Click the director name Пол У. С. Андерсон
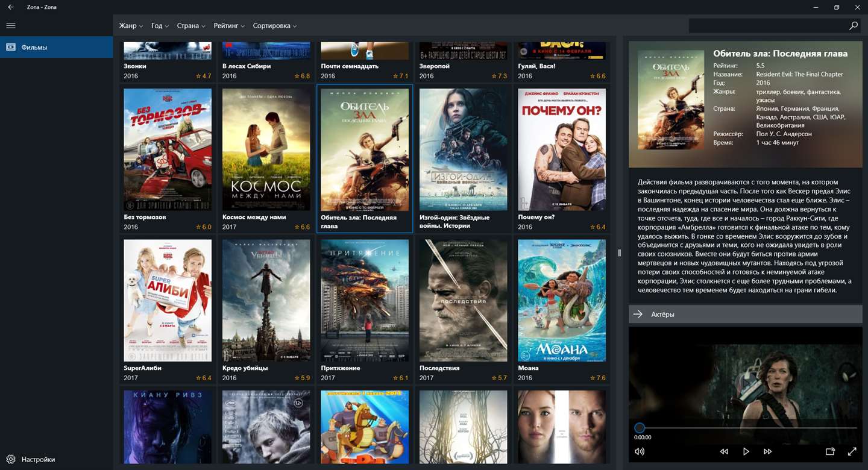 [784, 134]
